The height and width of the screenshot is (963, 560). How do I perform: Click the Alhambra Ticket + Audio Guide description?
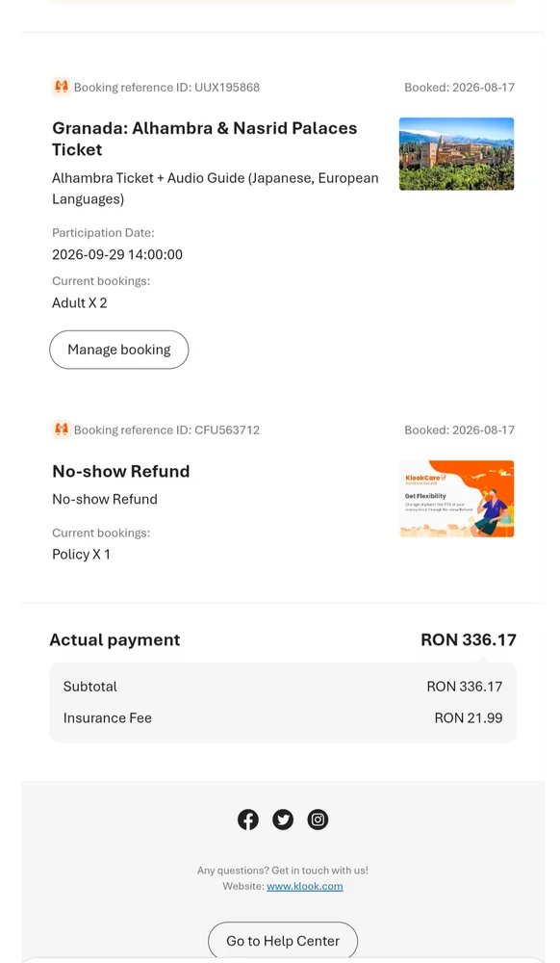pos(216,189)
